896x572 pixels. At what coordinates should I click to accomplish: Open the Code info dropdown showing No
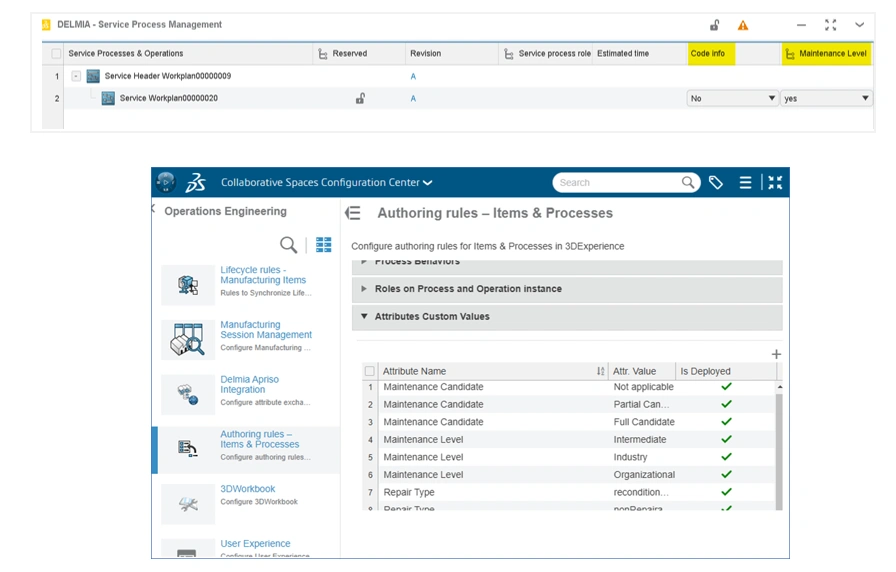coord(732,98)
